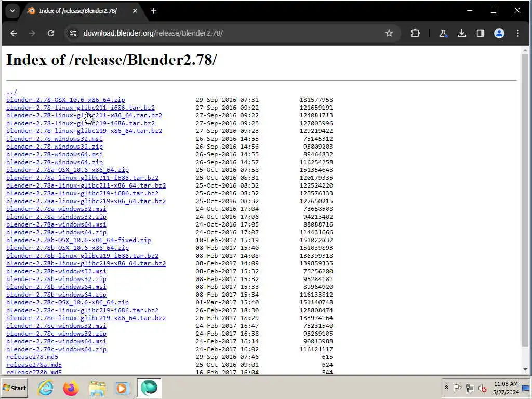Click the date 29-Sep-2016 07:31
Image resolution: width=532 pixels, height=399 pixels.
227,100
